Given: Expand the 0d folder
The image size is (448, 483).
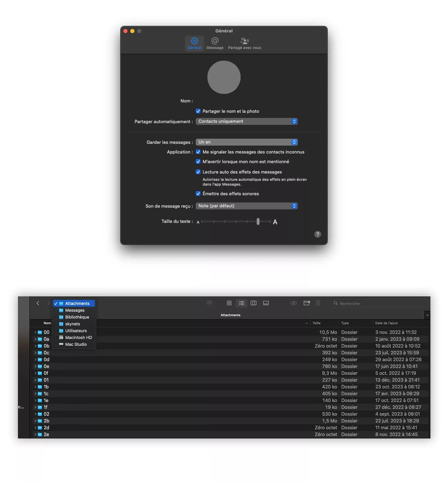Looking at the screenshot, I should point(35,359).
